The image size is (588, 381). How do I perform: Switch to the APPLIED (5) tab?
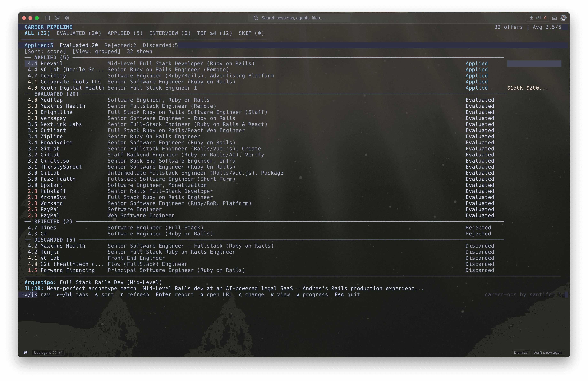(125, 33)
